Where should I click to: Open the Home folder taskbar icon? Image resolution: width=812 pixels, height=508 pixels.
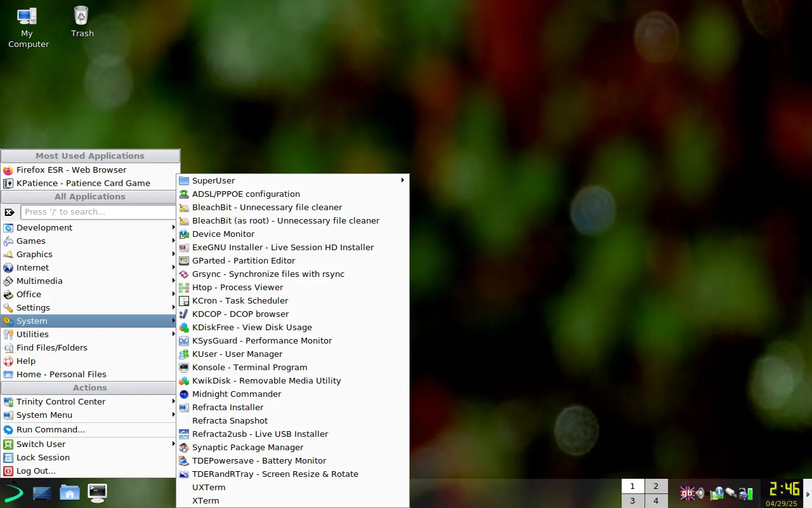pyautogui.click(x=70, y=492)
